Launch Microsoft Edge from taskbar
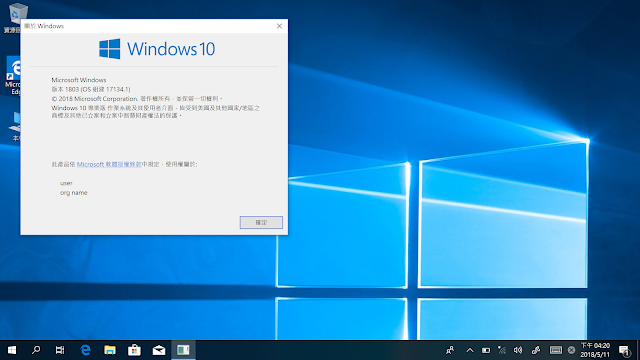This screenshot has height=360, width=640. (85, 350)
